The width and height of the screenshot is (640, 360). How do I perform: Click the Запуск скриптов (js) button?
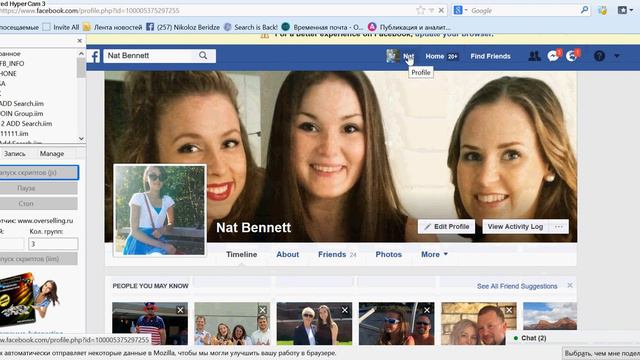[x=38, y=173]
